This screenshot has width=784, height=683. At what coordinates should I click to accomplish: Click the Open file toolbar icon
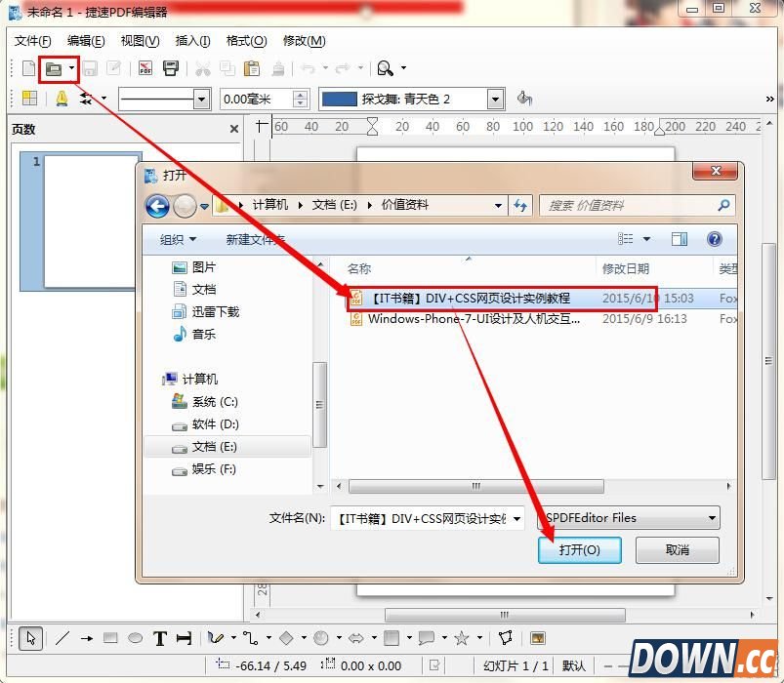[54, 68]
